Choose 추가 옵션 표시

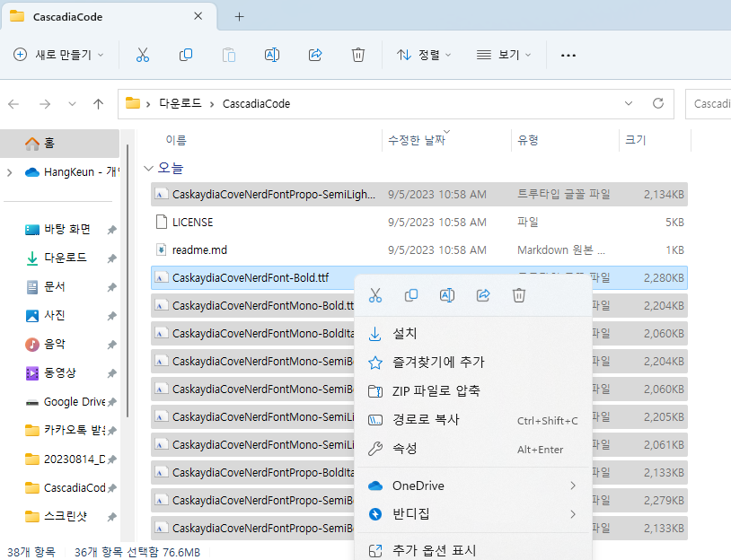tap(473, 550)
